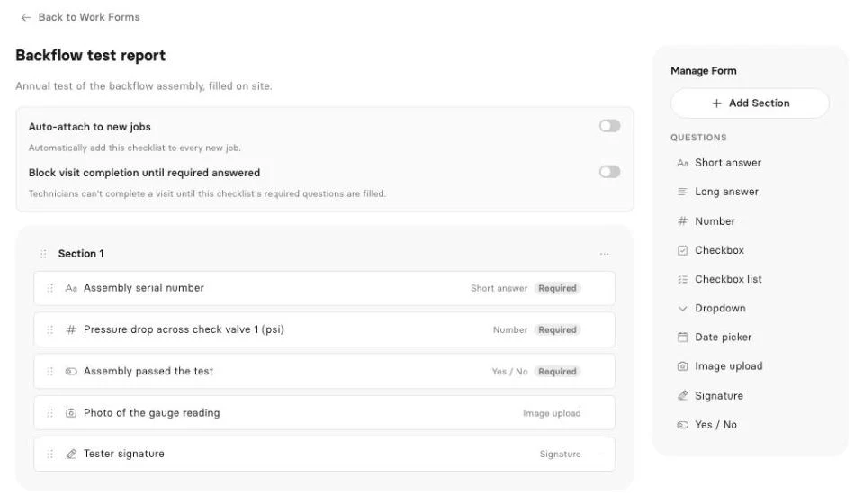This screenshot has height=504, width=864.
Task: Add an Image upload question
Action: click(x=728, y=366)
